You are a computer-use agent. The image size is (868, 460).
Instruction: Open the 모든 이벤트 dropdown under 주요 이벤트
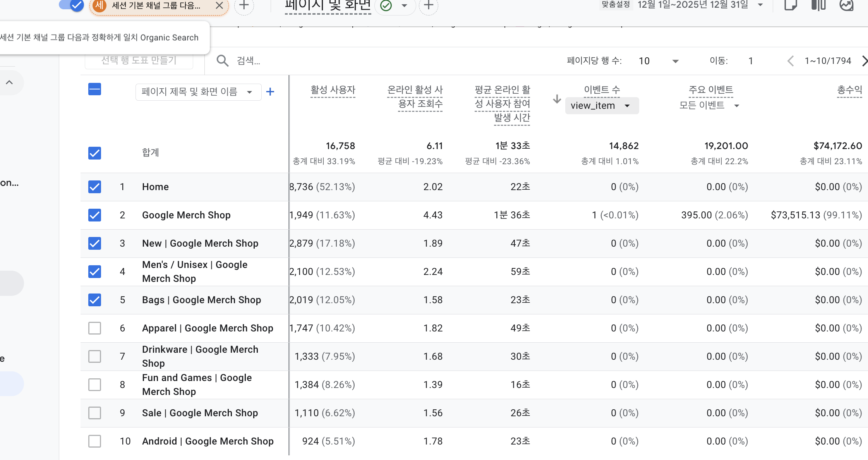coord(709,105)
